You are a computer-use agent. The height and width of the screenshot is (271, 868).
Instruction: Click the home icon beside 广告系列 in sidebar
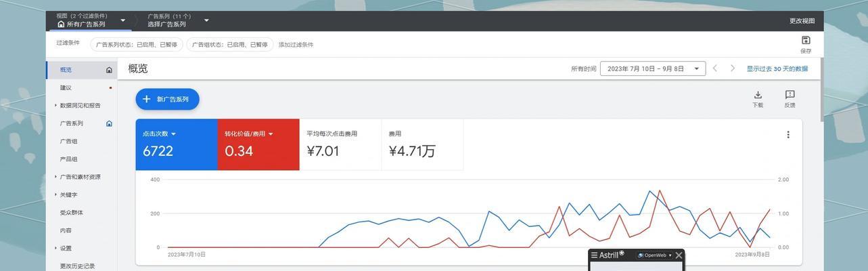[x=109, y=123]
